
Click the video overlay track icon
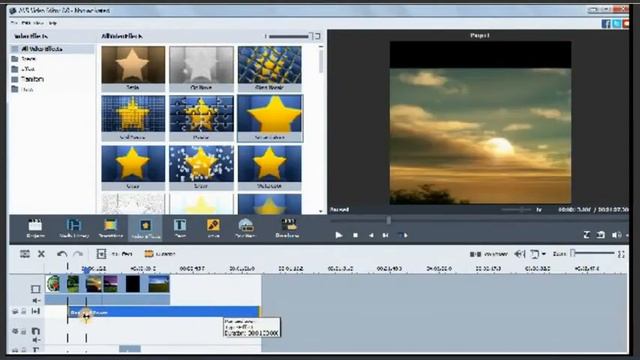36,331
